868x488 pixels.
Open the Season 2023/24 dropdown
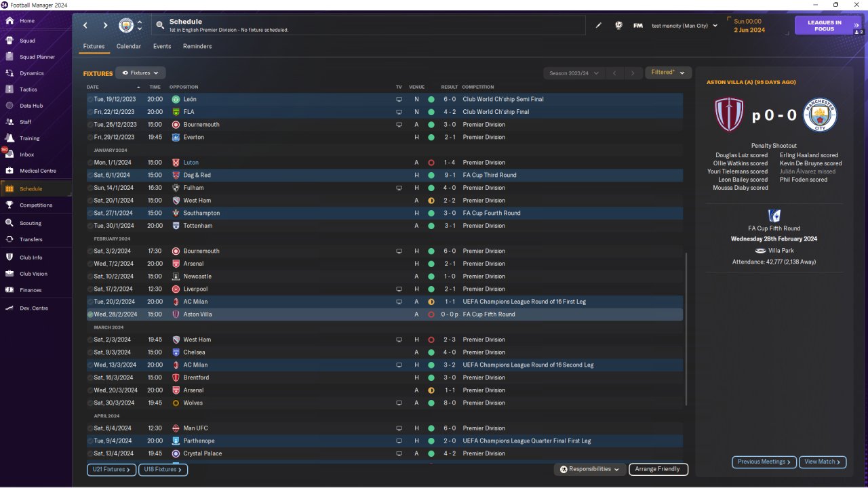(572, 73)
